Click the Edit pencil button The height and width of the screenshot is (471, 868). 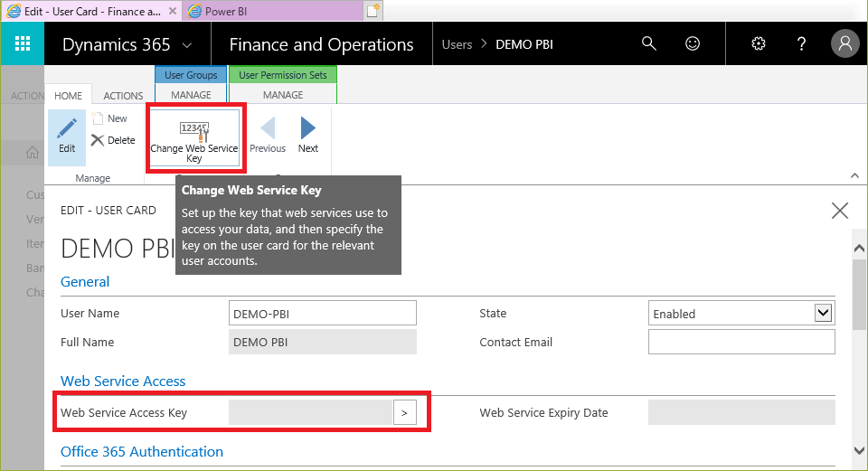[x=67, y=137]
